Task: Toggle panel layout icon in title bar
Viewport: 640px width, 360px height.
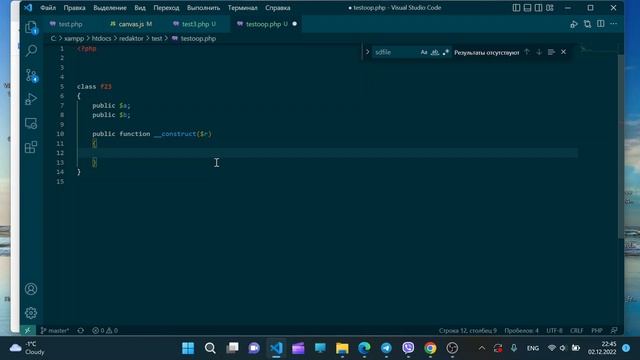Action: (x=527, y=8)
